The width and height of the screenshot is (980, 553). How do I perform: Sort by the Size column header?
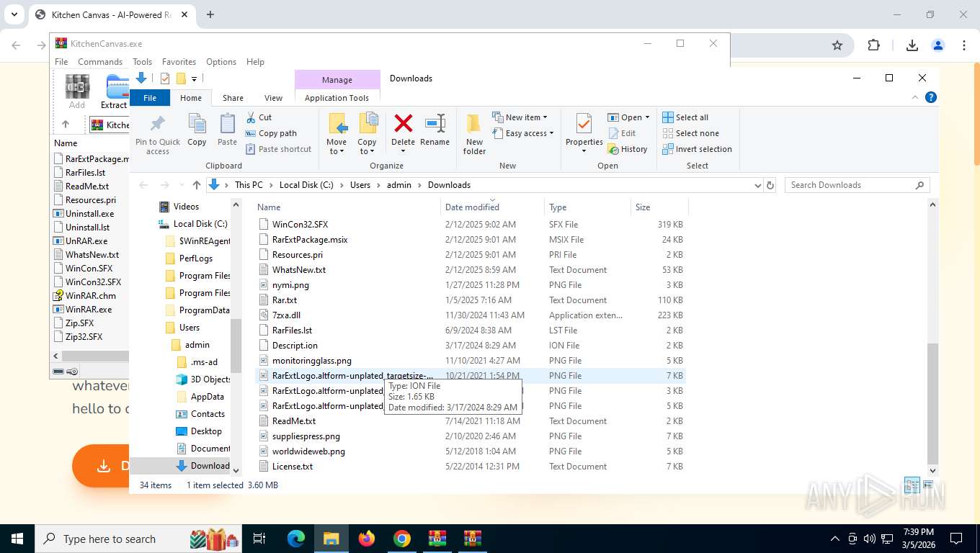coord(659,207)
